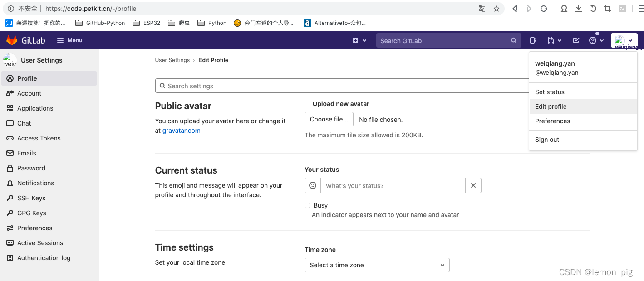Click the GitLab fox logo

[11, 40]
